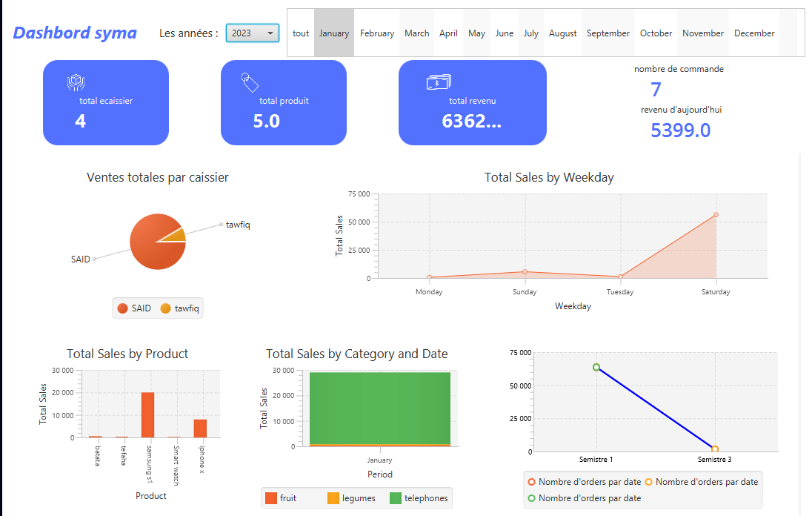
Task: Switch to the December tab
Action: 754,33
